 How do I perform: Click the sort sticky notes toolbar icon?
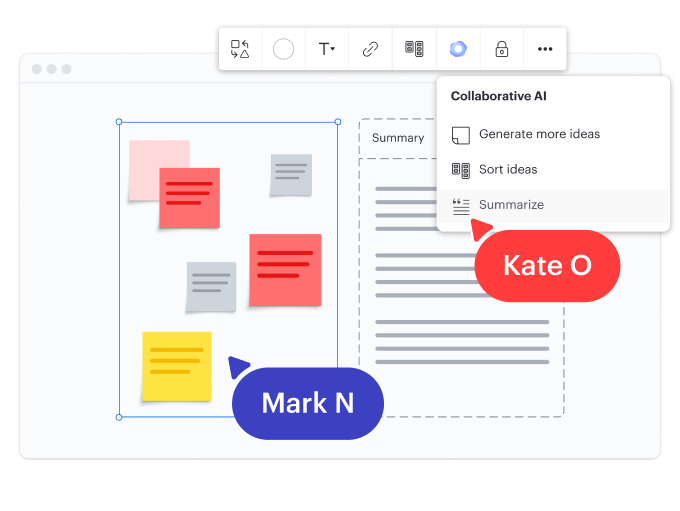coord(414,49)
